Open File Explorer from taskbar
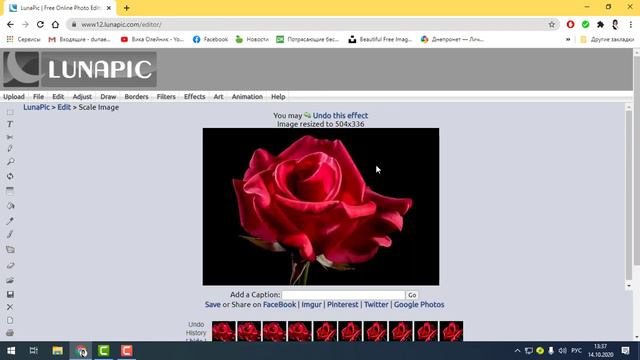Image resolution: width=640 pixels, height=360 pixels. pyautogui.click(x=57, y=351)
